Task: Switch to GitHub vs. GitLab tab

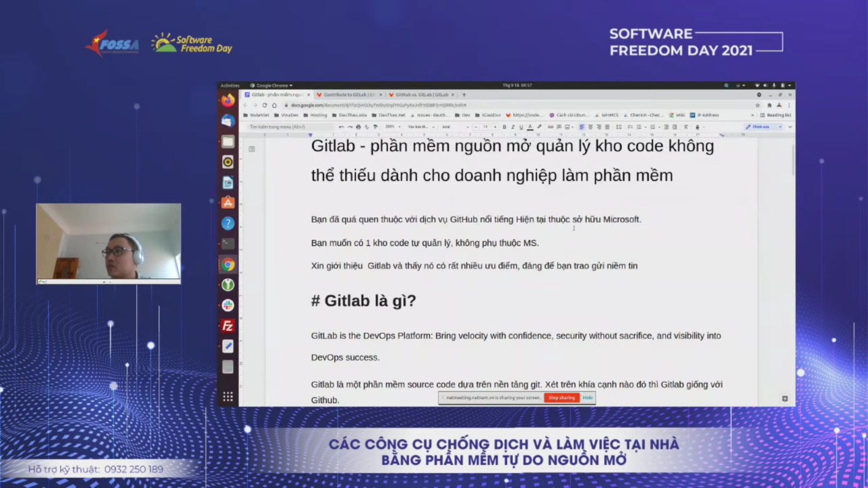Action: [421, 95]
